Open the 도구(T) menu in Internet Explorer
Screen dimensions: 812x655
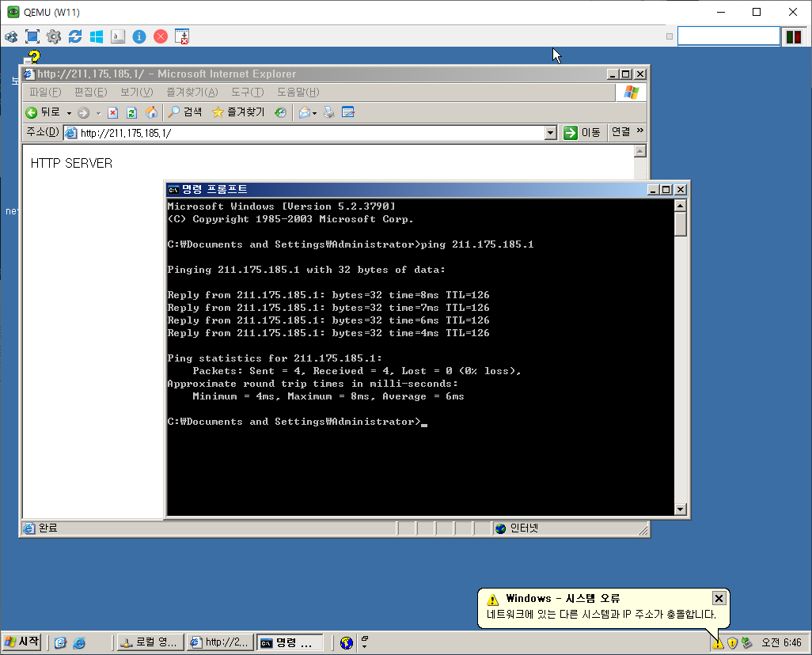coord(248,93)
